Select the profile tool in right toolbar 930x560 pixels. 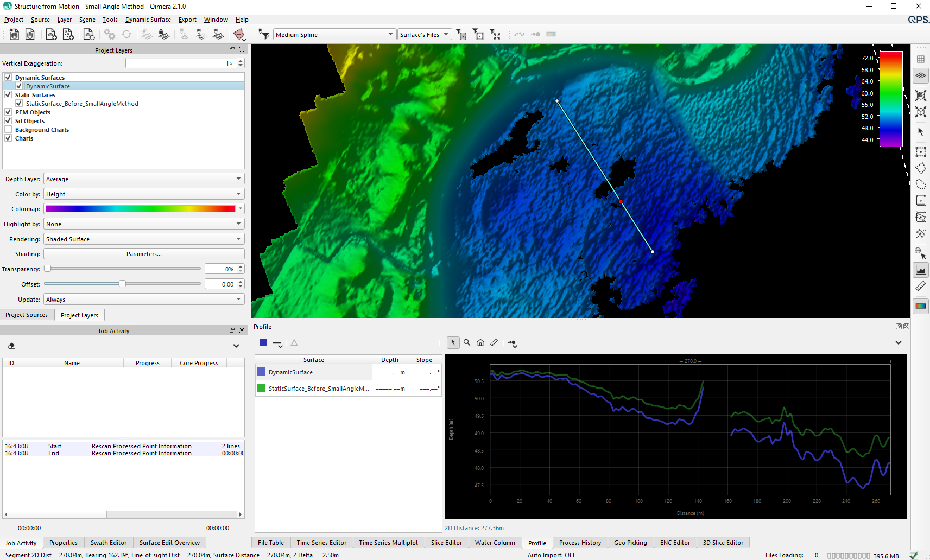coord(921,270)
